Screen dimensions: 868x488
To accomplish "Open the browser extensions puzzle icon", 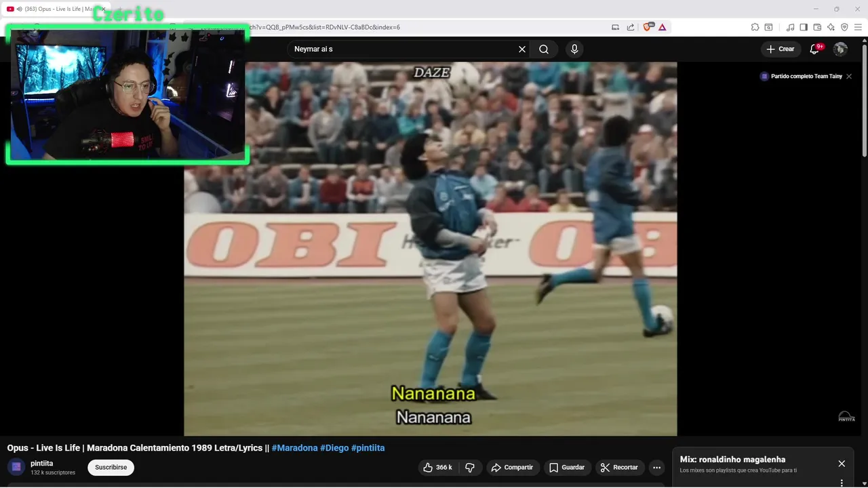I will [x=755, y=27].
